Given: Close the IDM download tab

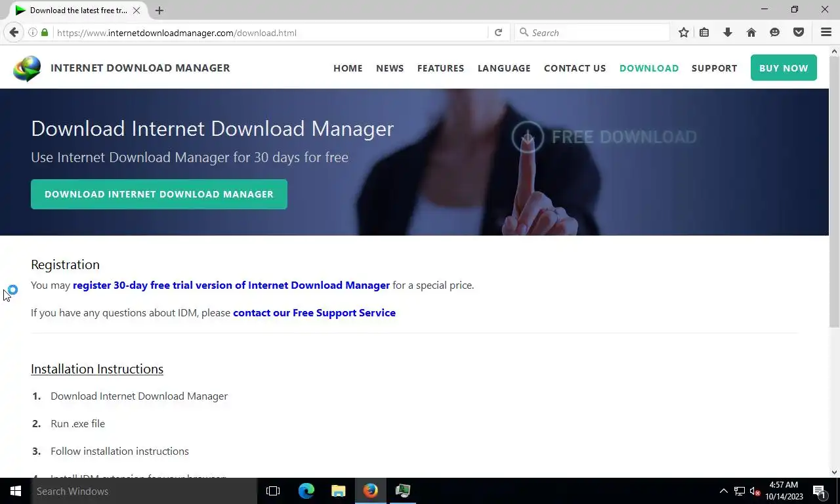Looking at the screenshot, I should [x=136, y=10].
